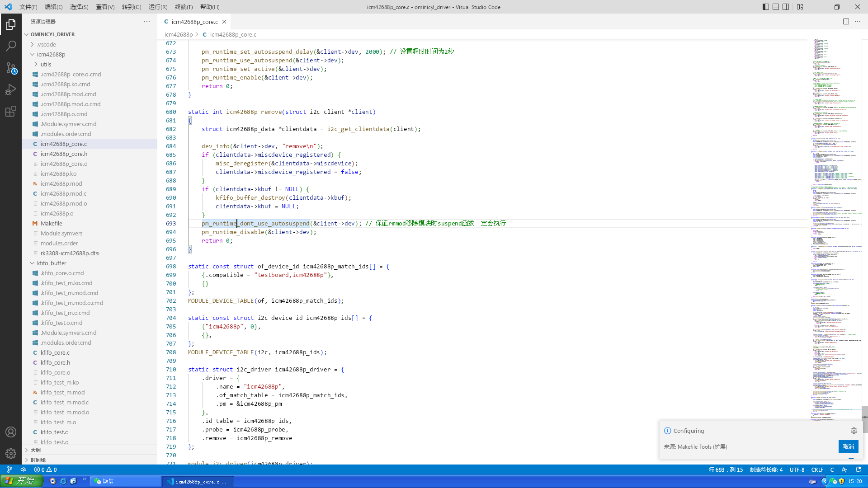Image resolution: width=868 pixels, height=488 pixels.
Task: Toggle the primary side bar layout
Action: coord(765,7)
